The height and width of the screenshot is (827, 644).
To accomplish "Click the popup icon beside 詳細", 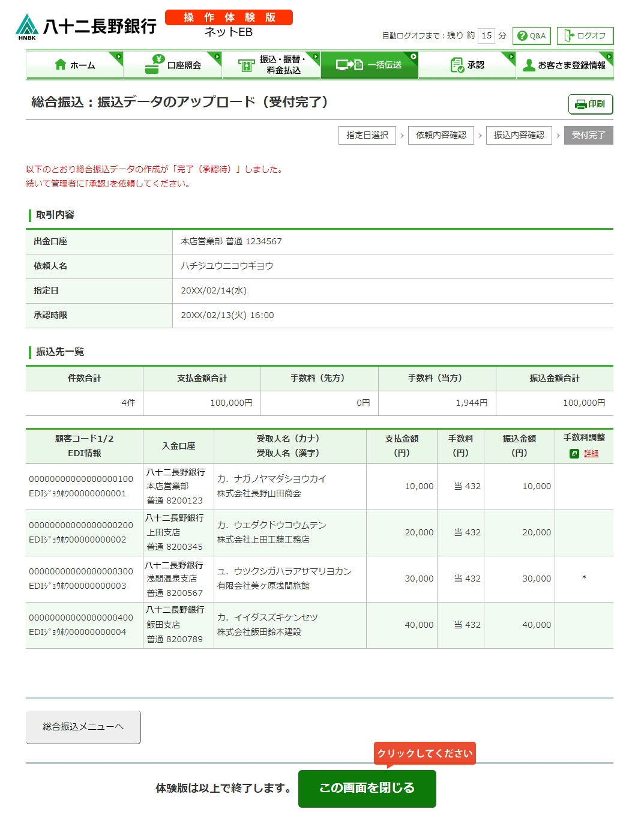I will (x=574, y=453).
